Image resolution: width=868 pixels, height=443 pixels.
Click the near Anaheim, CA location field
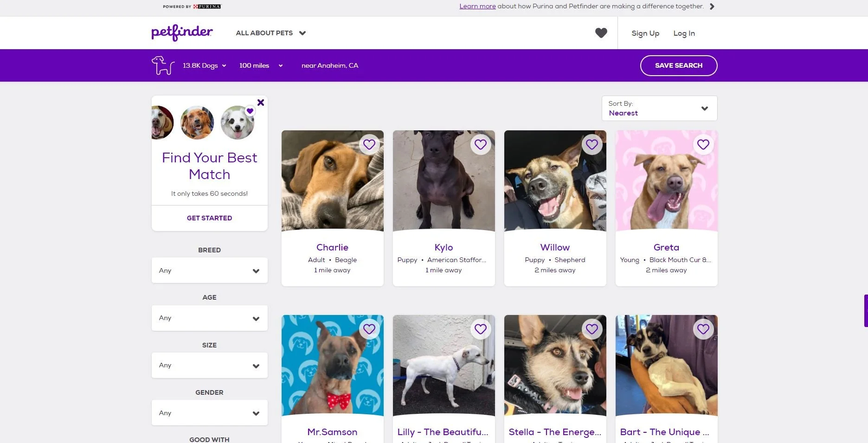330,65
